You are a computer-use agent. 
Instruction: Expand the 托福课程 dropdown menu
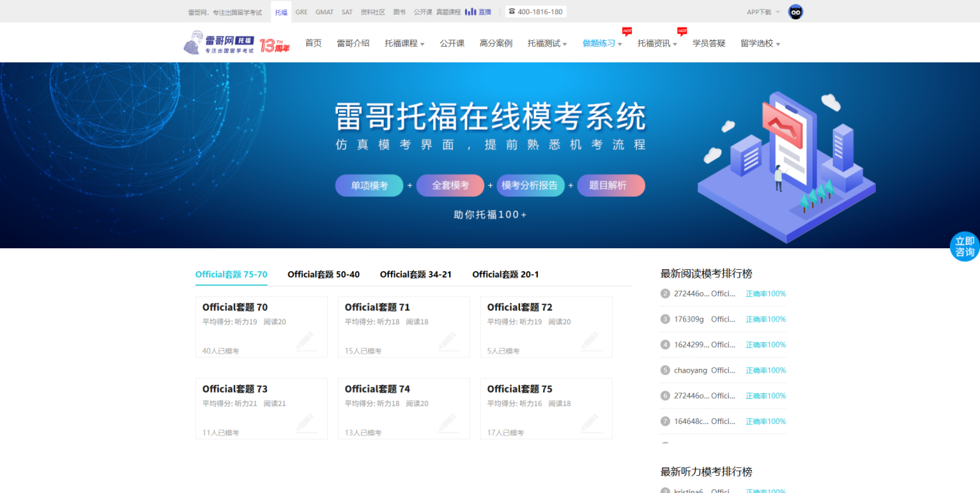[x=404, y=44]
